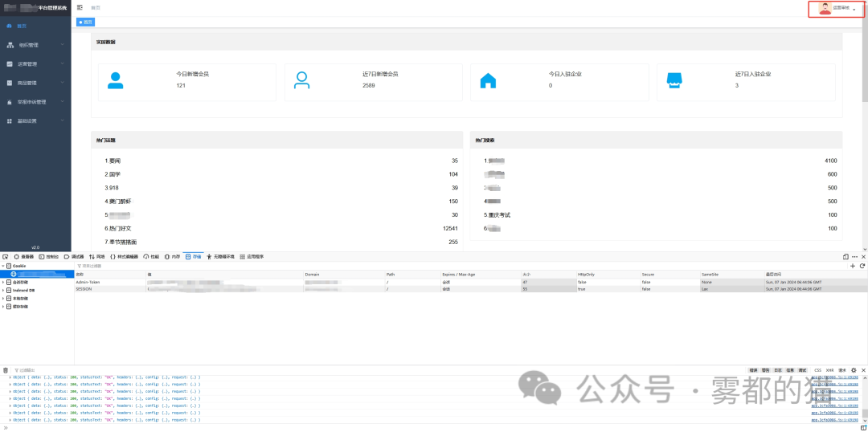Toggle the 信息 info console filter
868x436 pixels.
pyautogui.click(x=790, y=370)
